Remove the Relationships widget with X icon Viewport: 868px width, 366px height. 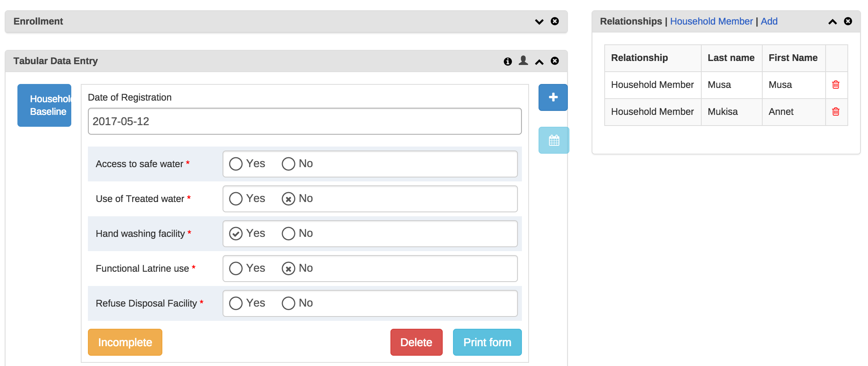click(848, 21)
